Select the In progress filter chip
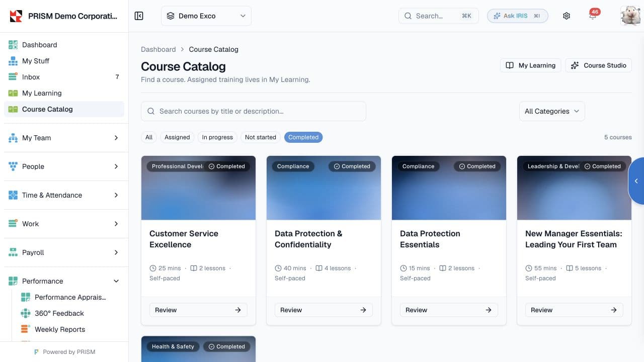The image size is (644, 362). click(x=217, y=137)
